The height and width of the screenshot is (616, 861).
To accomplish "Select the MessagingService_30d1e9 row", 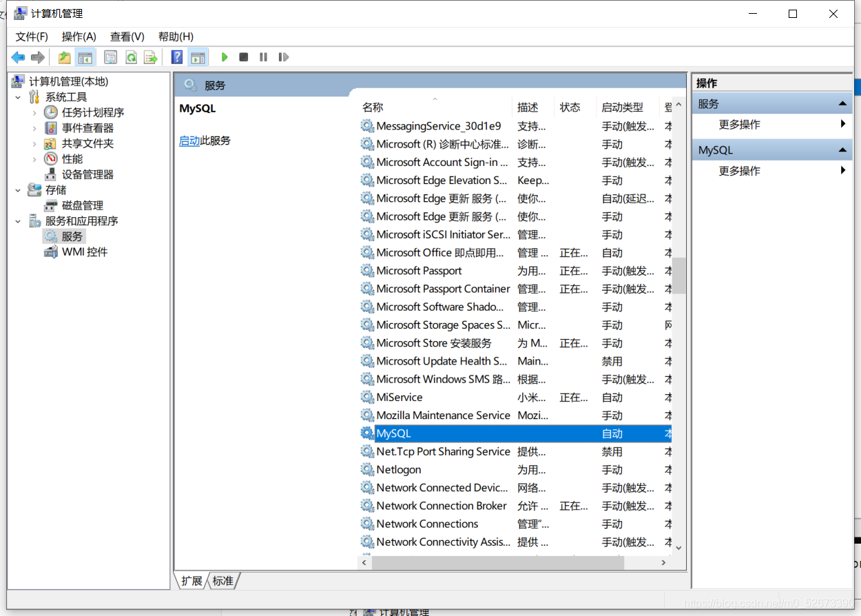I will tap(515, 126).
